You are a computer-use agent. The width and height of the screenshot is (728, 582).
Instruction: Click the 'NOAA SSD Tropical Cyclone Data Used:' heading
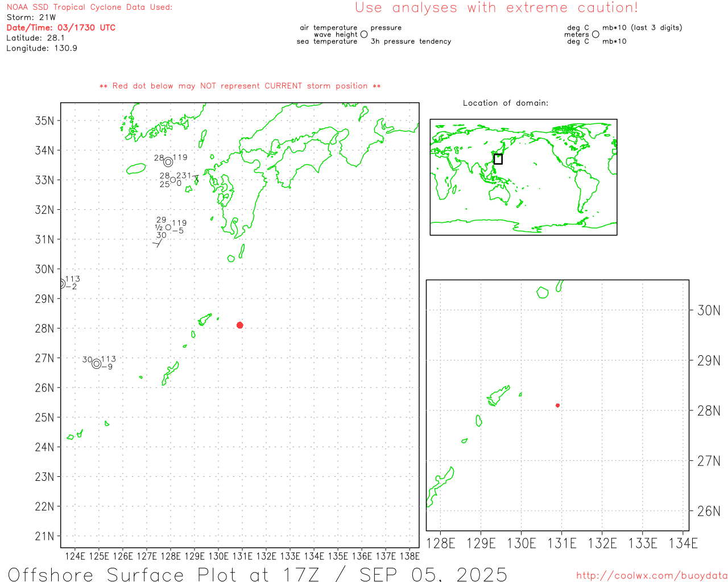[89, 7]
